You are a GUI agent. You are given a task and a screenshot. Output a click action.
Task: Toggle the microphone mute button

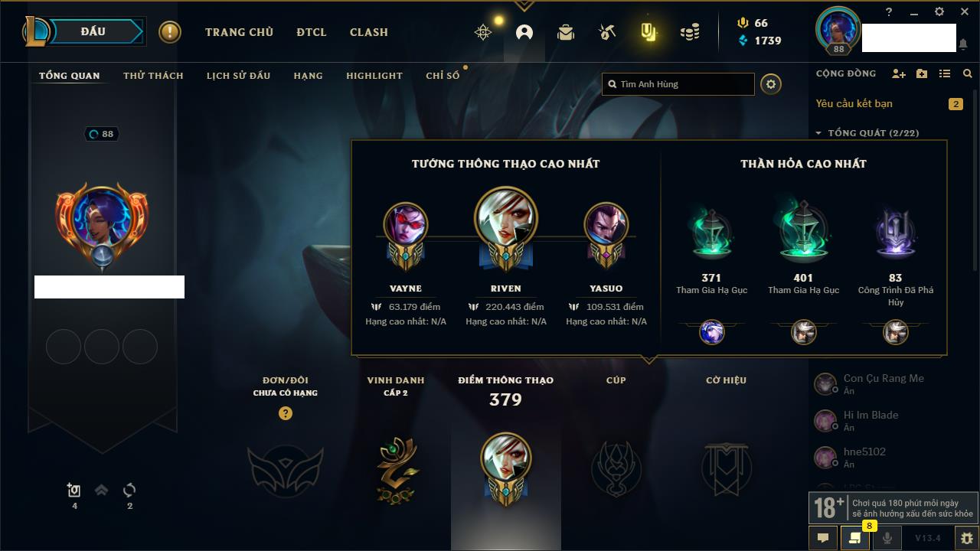[x=887, y=537]
